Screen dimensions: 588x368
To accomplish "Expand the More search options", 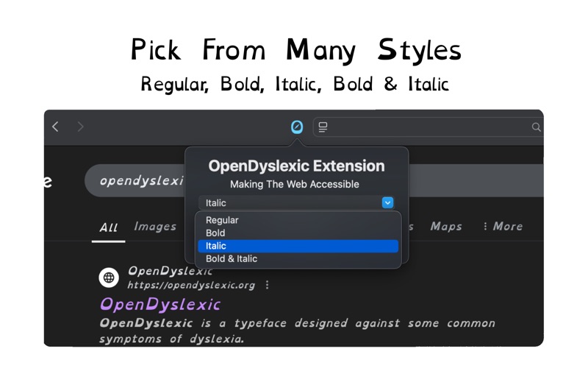I will tap(503, 226).
